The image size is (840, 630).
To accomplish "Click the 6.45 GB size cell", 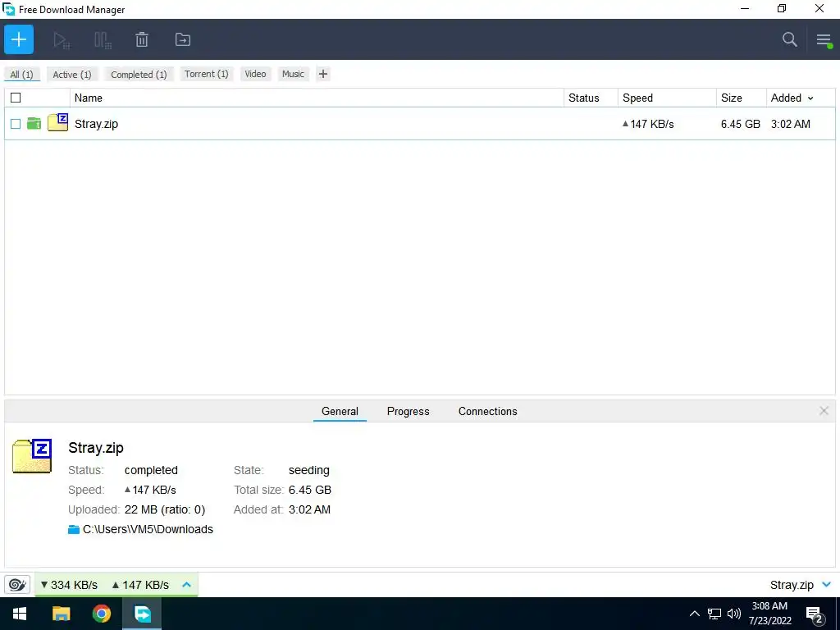I will 741,124.
